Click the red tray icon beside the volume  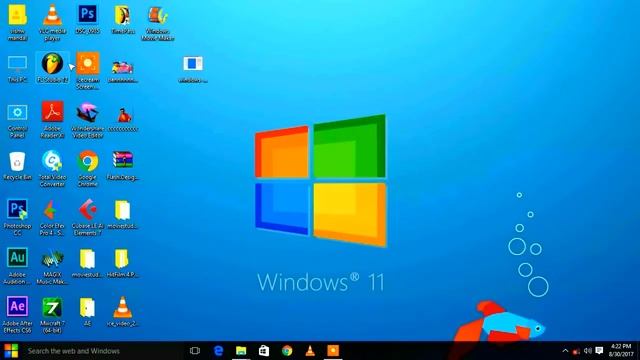[x=576, y=351]
